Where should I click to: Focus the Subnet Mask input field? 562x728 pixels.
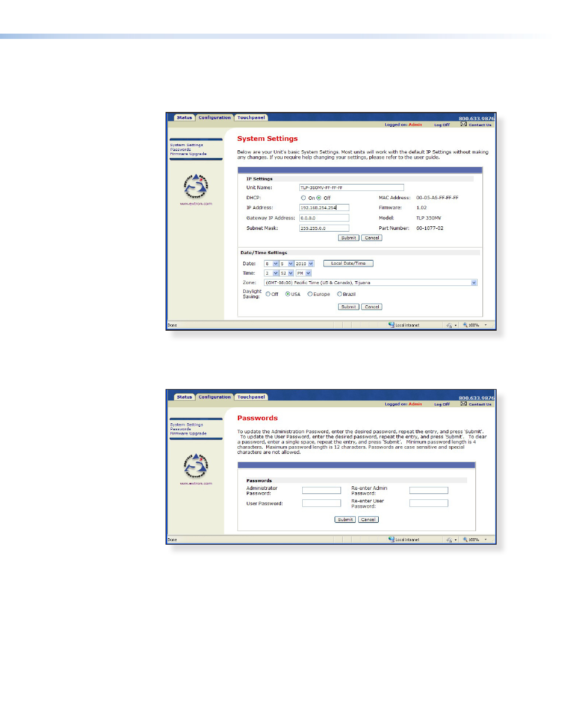[324, 228]
